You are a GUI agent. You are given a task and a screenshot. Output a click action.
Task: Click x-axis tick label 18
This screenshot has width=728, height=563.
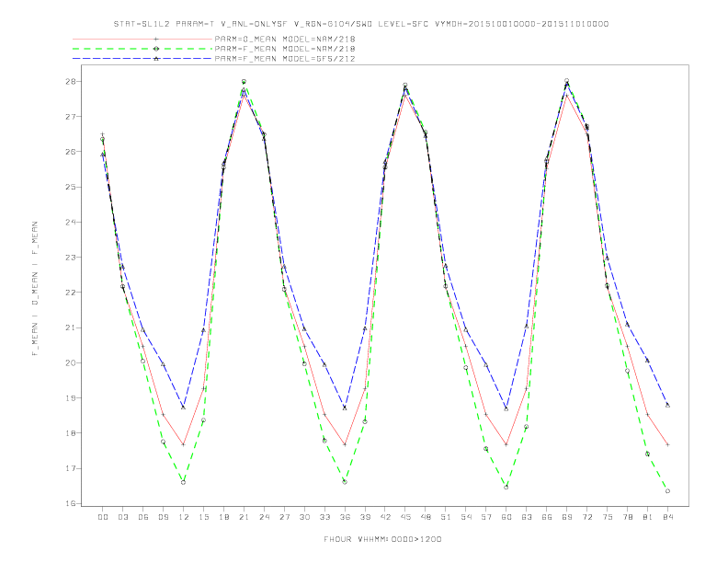223,517
